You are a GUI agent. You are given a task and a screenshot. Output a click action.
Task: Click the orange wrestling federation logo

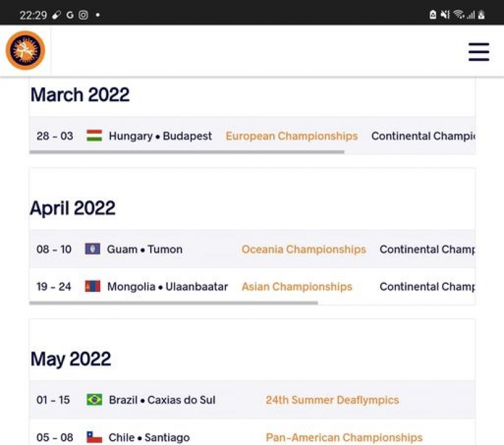(x=26, y=51)
